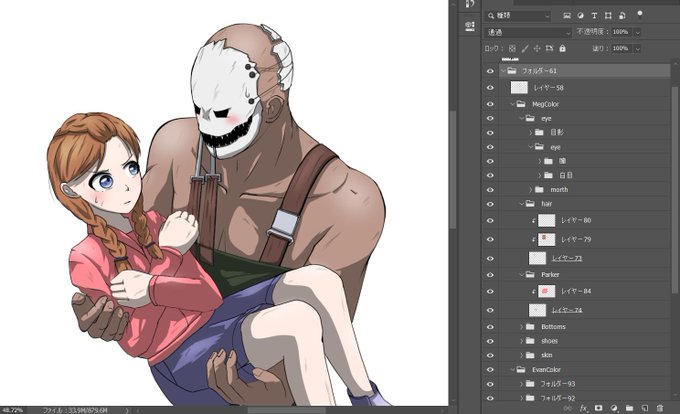This screenshot has width=680, height=414.
Task: Filter layers by shape type
Action: pyautogui.click(x=608, y=16)
